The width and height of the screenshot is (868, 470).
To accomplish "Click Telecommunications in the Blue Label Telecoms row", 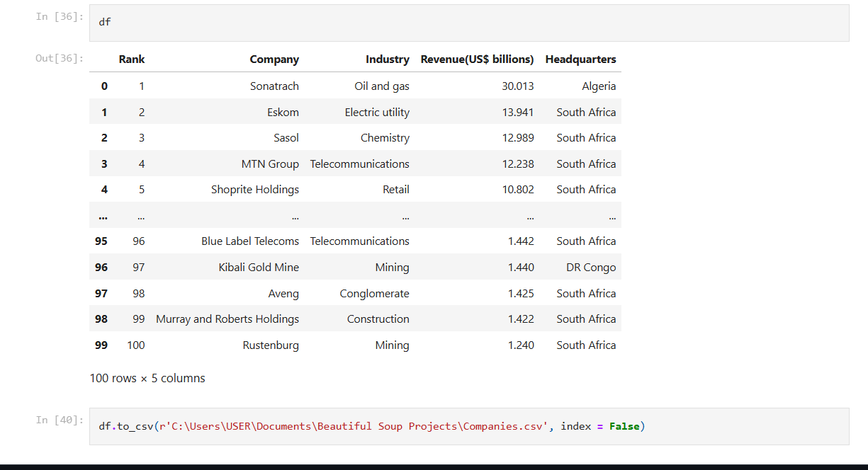I will coord(360,241).
